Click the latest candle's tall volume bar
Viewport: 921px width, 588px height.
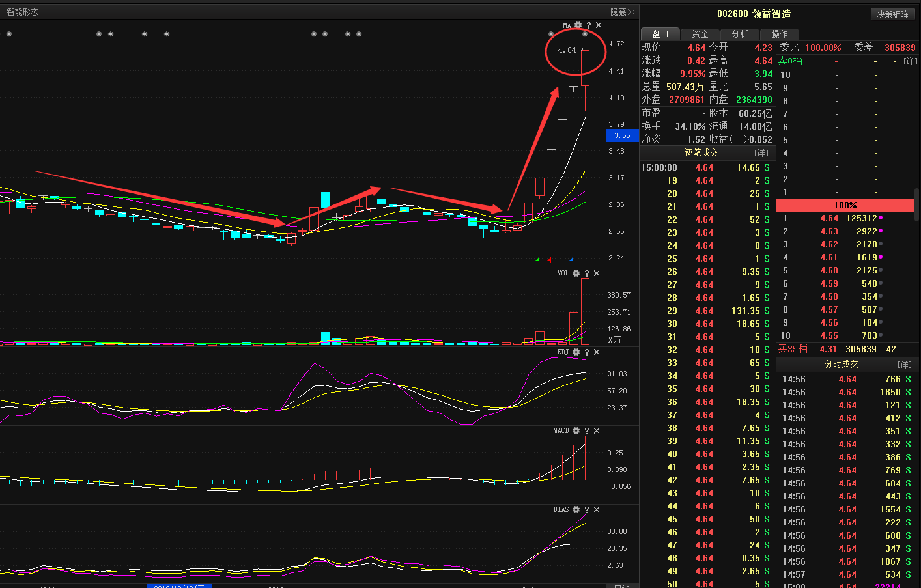pyautogui.click(x=585, y=311)
